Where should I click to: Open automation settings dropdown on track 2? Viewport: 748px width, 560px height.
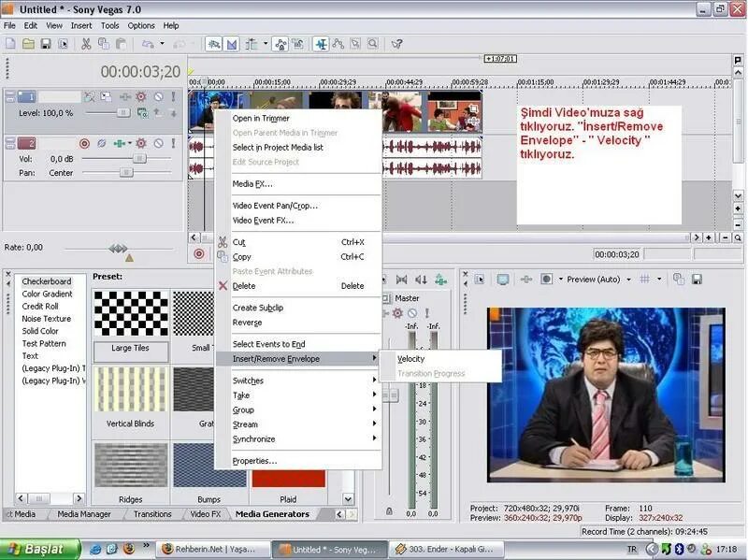coord(130,143)
